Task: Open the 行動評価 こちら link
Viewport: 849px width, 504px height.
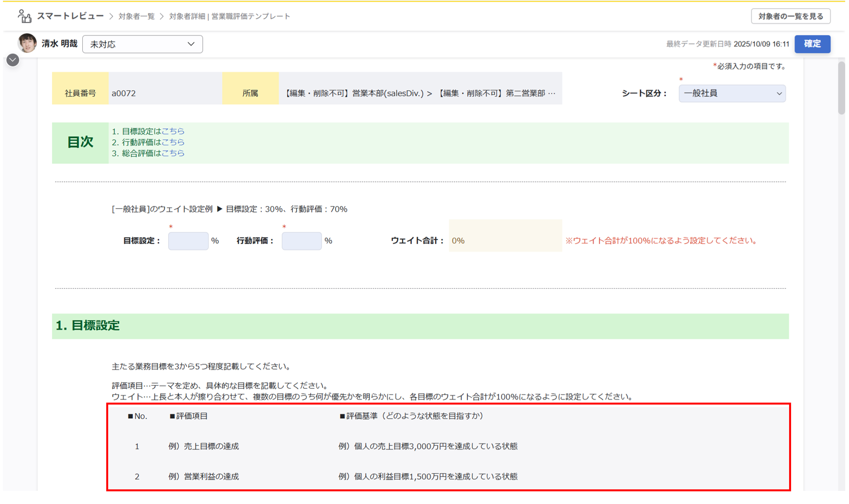Action: 173,142
